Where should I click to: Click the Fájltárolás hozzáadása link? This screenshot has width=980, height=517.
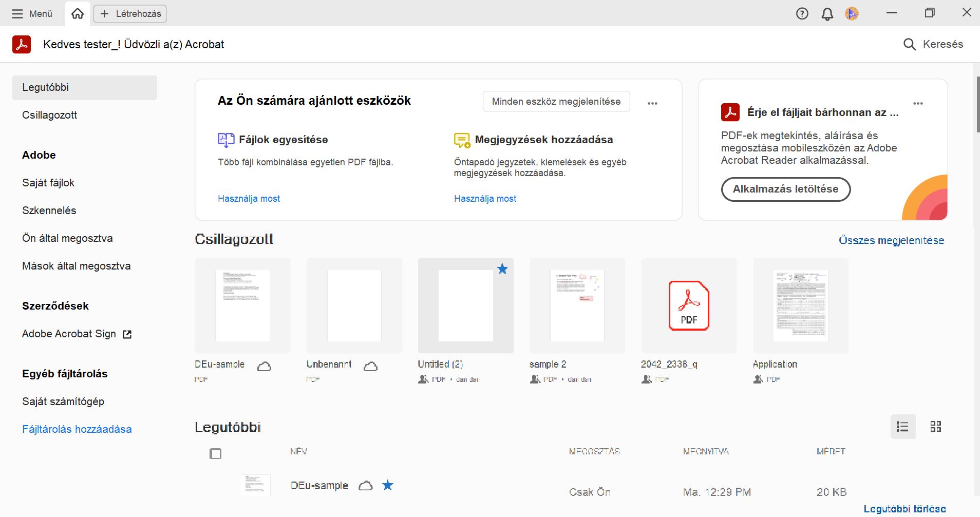pos(77,429)
